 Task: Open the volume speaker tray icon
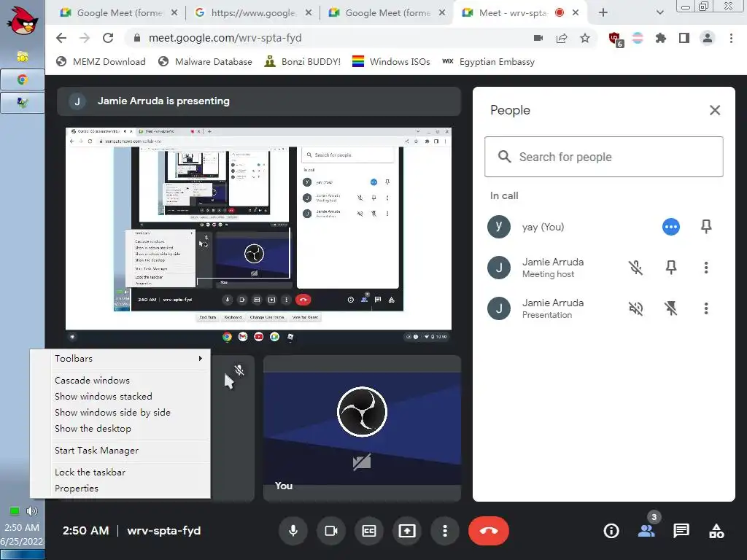pyautogui.click(x=32, y=511)
